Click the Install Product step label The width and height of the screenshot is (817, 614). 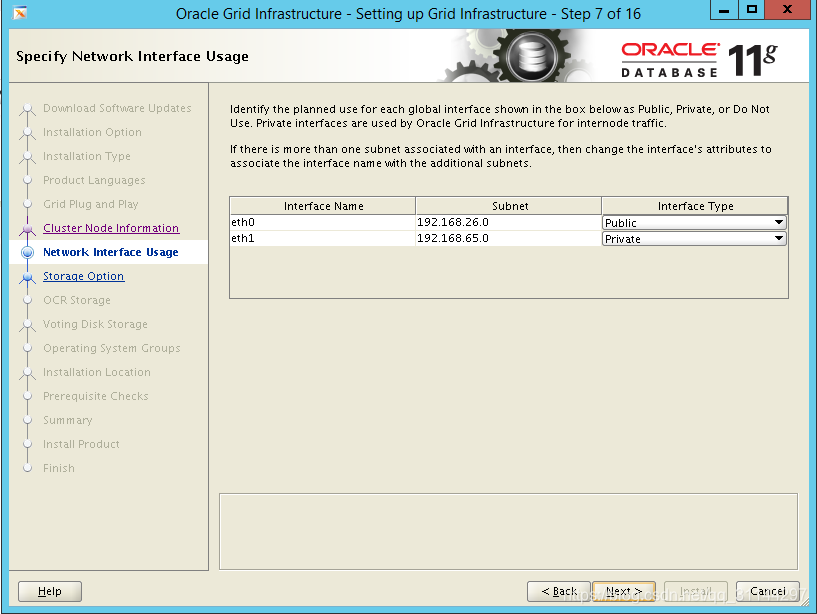(81, 444)
